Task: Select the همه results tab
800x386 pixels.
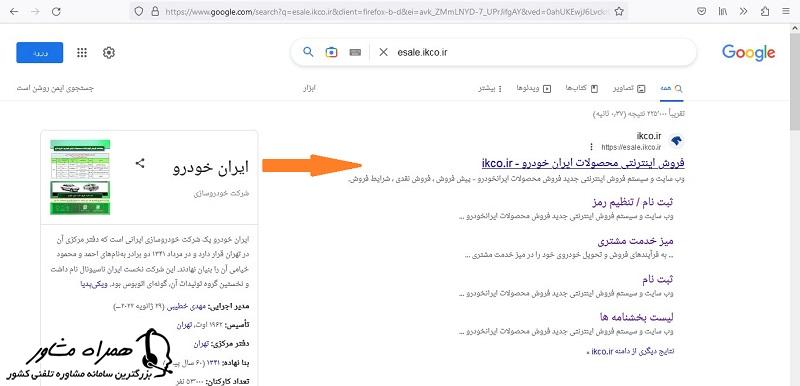Action: point(671,88)
